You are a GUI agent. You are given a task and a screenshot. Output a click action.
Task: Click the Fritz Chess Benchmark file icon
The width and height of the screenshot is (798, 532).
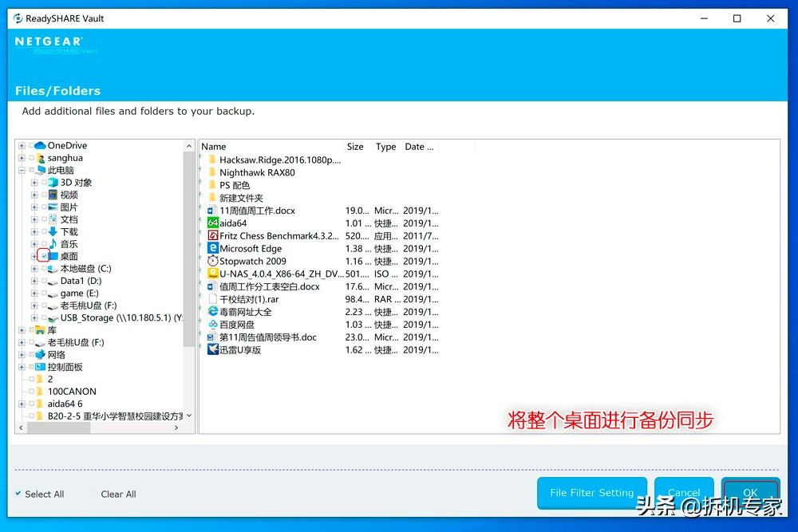pyautogui.click(x=213, y=235)
